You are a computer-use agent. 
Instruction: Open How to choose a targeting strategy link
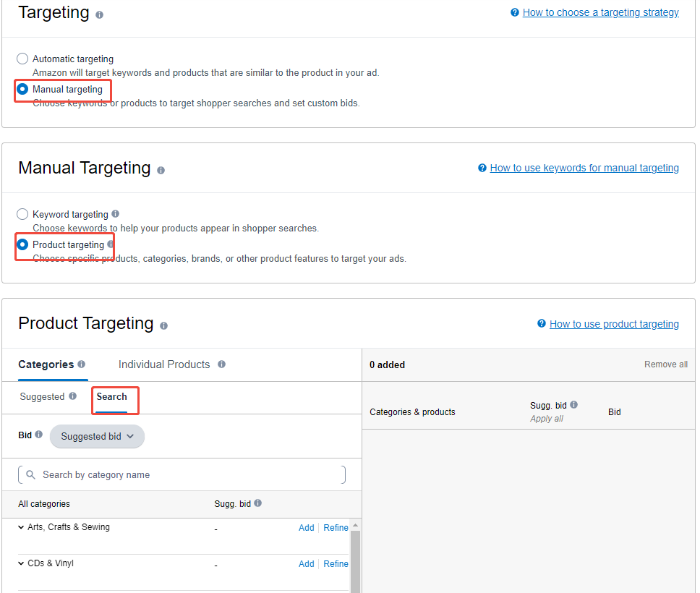click(600, 12)
